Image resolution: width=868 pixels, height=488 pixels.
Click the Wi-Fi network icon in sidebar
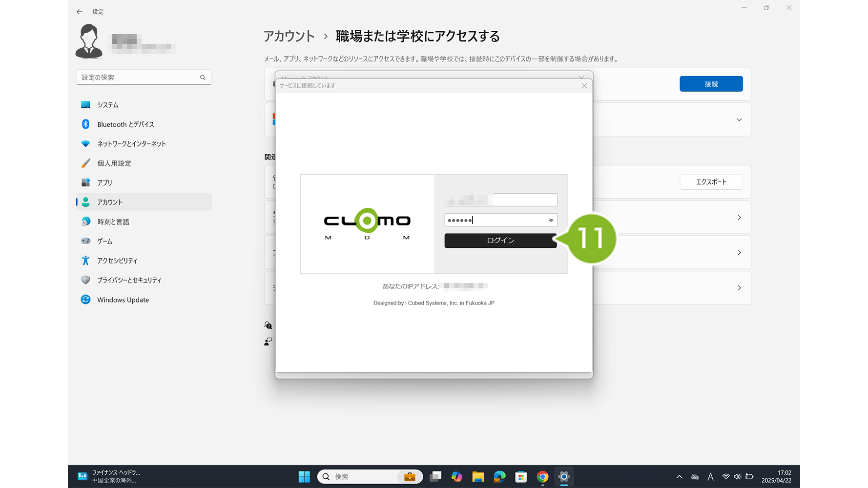tap(85, 143)
